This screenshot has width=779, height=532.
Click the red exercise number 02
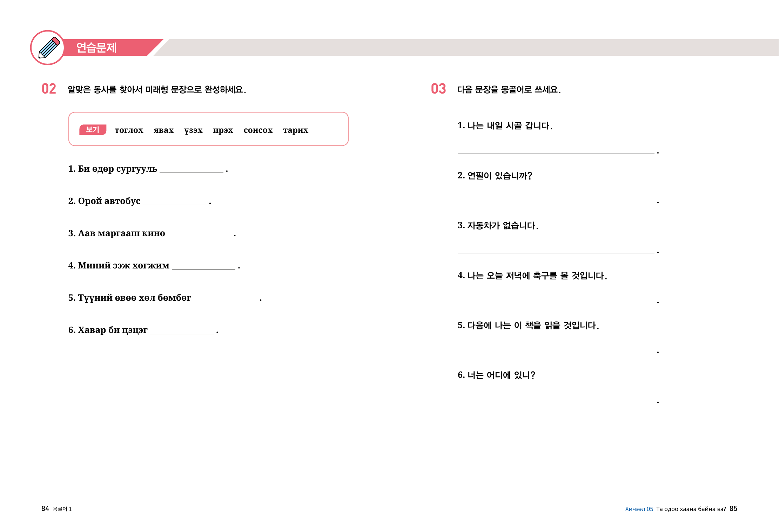click(x=49, y=89)
